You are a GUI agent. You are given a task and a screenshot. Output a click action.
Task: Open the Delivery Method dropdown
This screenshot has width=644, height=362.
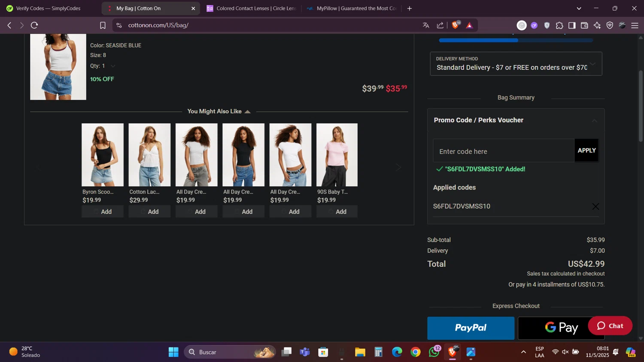tap(516, 64)
